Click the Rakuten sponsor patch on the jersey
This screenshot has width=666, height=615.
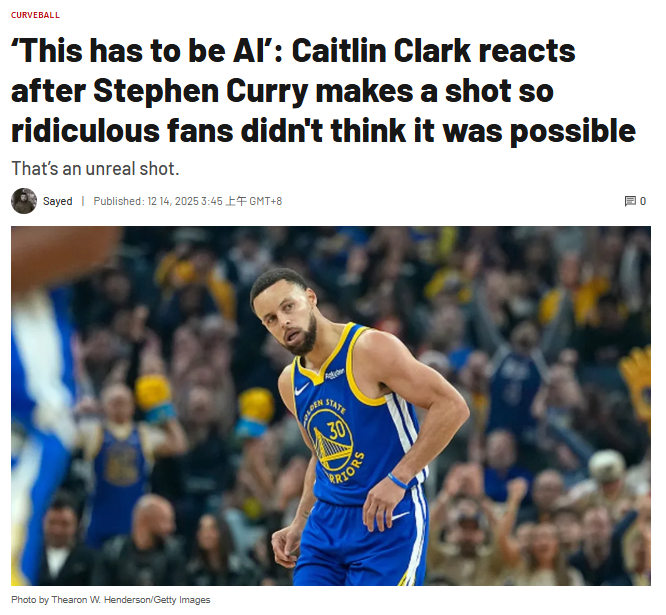pyautogui.click(x=335, y=374)
